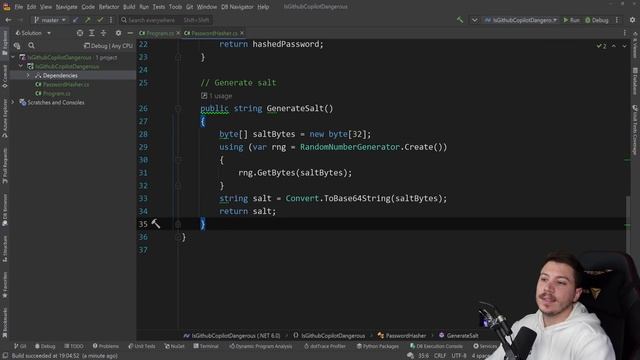The width and height of the screenshot is (640, 360).
Task: Open Solution panel options gear
Action: (118, 33)
